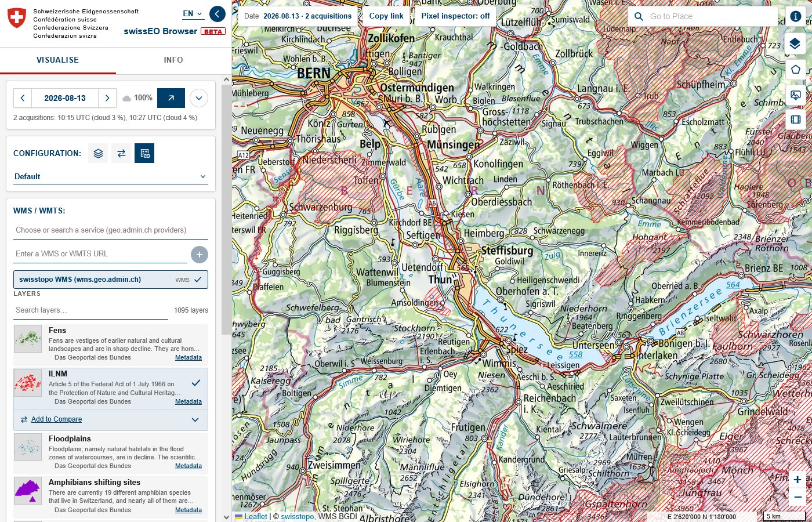
Task: Switch to the VISUALISE tab
Action: [x=58, y=60]
